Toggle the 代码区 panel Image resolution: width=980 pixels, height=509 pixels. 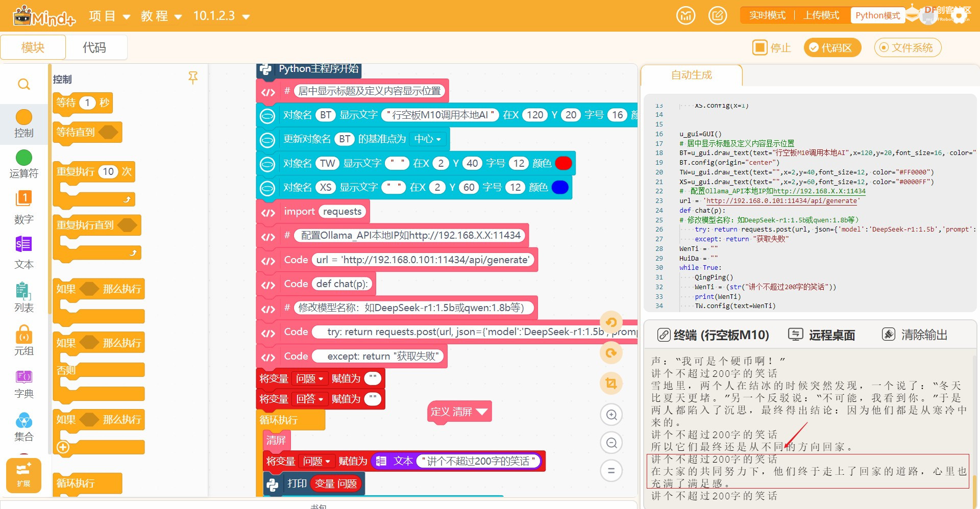[x=832, y=48]
